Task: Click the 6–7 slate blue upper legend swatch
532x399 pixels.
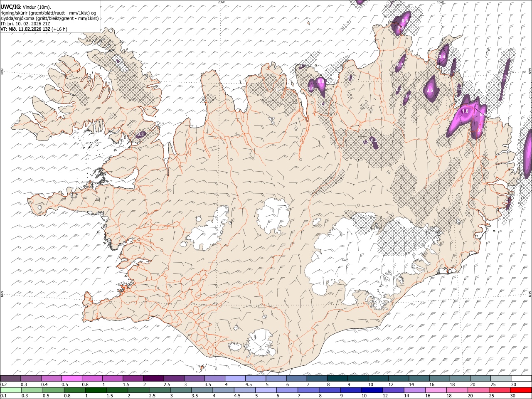Action: tap(296, 378)
